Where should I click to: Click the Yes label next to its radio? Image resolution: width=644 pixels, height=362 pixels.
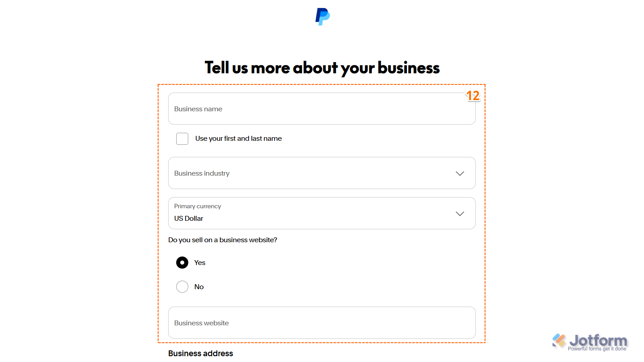point(199,262)
